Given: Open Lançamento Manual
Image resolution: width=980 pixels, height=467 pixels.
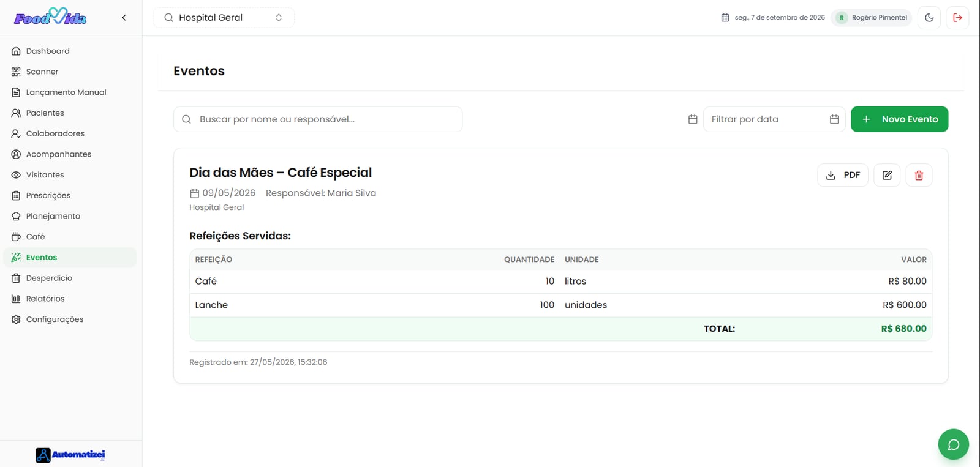Looking at the screenshot, I should pos(70,92).
